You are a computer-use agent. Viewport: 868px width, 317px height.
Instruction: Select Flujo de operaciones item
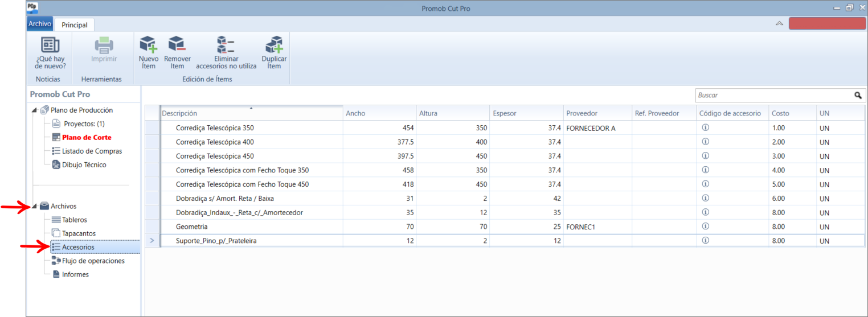point(93,261)
